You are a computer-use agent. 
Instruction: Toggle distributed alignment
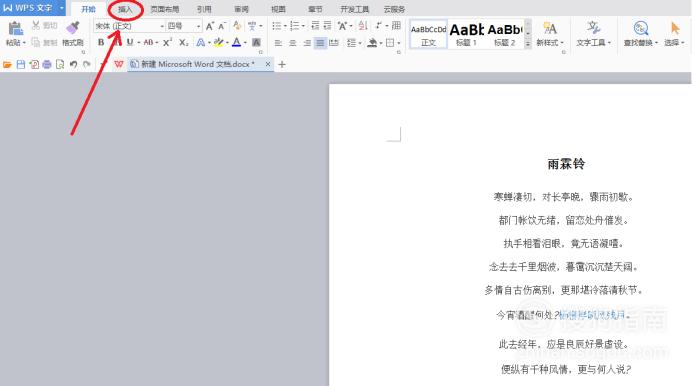click(x=334, y=43)
